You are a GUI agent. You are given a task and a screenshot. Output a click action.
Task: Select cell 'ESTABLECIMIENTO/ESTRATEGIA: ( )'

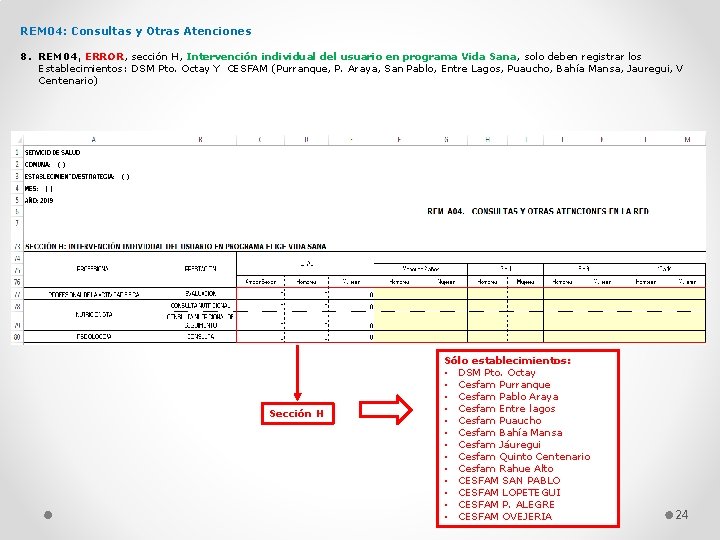(77, 176)
